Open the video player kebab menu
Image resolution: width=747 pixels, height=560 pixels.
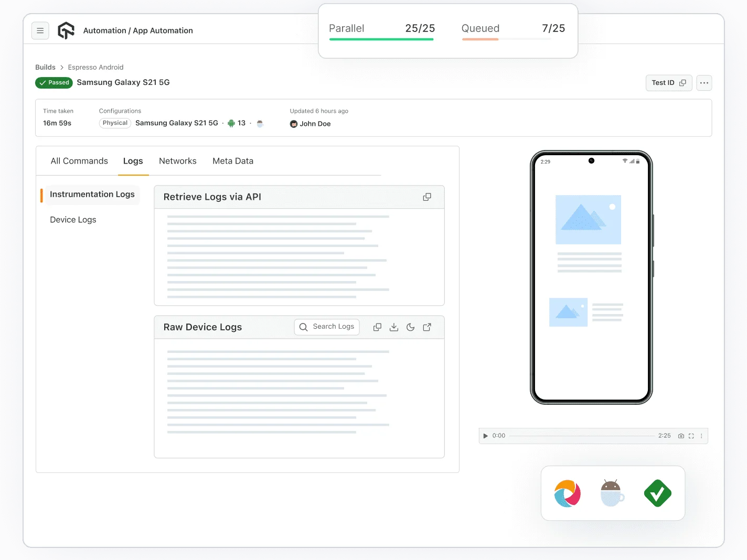(701, 436)
